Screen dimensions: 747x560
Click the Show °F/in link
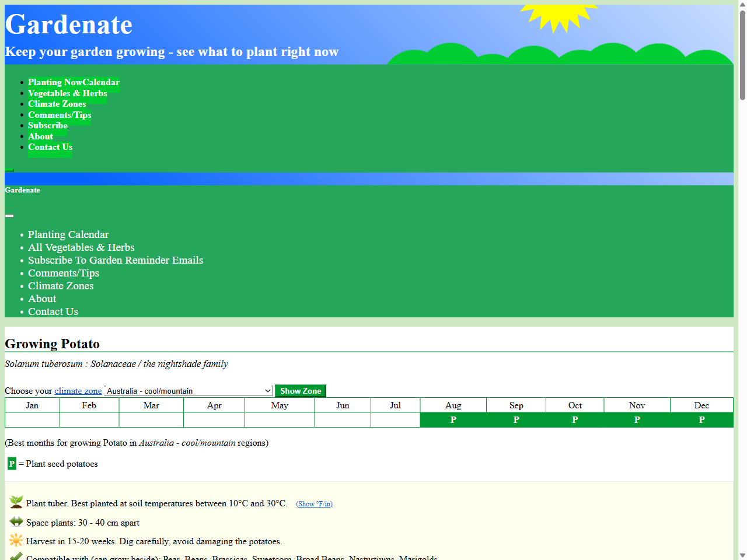314,504
